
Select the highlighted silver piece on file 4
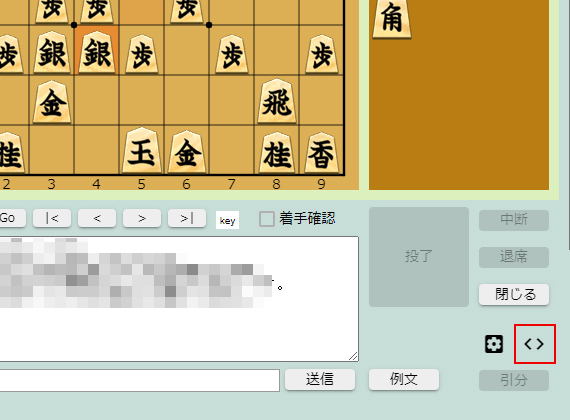[x=97, y=53]
